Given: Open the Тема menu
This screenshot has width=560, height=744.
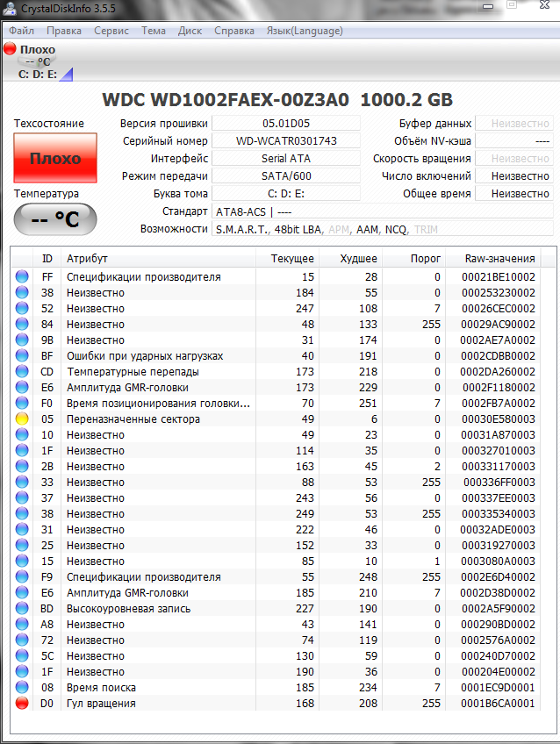Looking at the screenshot, I should pyautogui.click(x=153, y=31).
